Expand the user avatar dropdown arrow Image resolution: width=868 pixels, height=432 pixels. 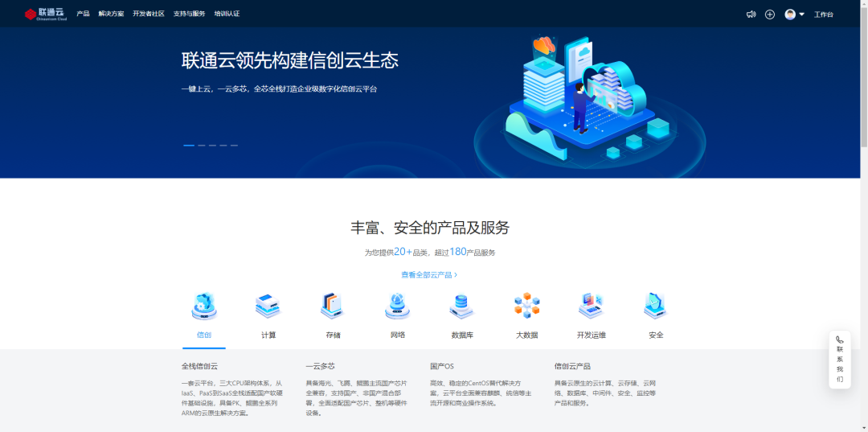pyautogui.click(x=801, y=14)
